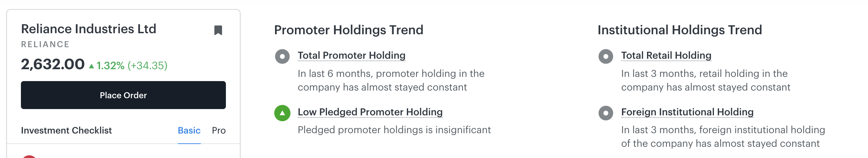The height and width of the screenshot is (158, 868).
Task: Click the Institutional Holdings Trend heading
Action: 679,30
